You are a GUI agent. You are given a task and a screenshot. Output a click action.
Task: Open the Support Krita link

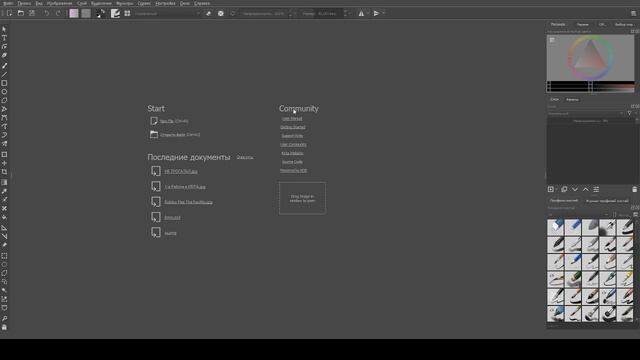point(292,136)
